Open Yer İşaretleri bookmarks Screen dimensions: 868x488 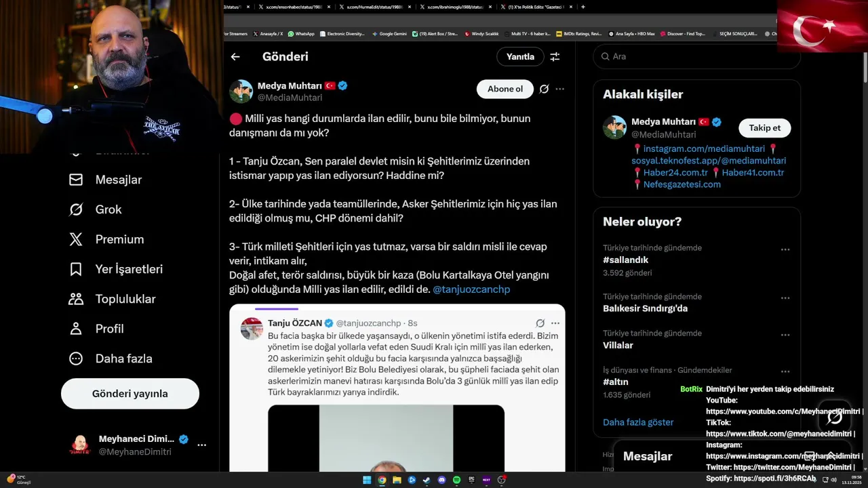(x=116, y=269)
